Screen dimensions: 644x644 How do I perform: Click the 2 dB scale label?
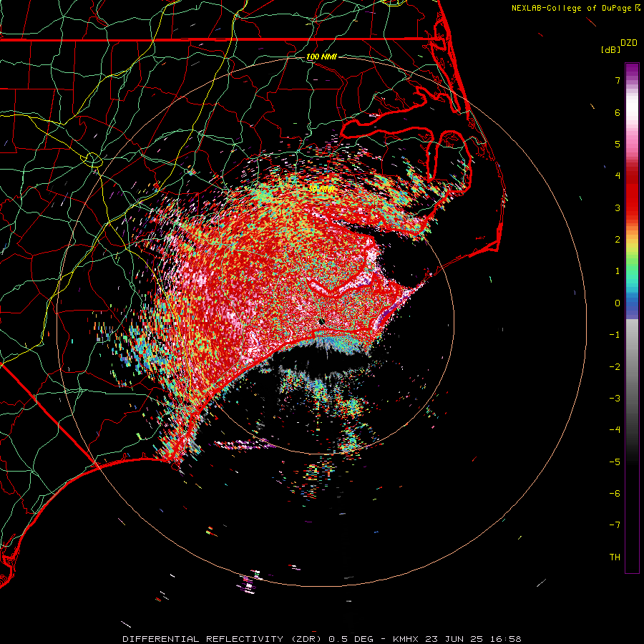point(618,240)
